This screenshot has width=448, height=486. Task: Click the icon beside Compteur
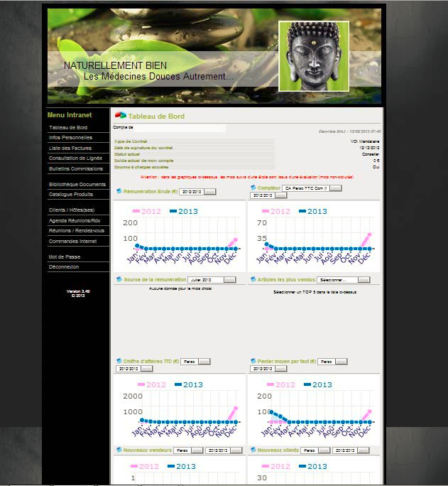[253, 188]
